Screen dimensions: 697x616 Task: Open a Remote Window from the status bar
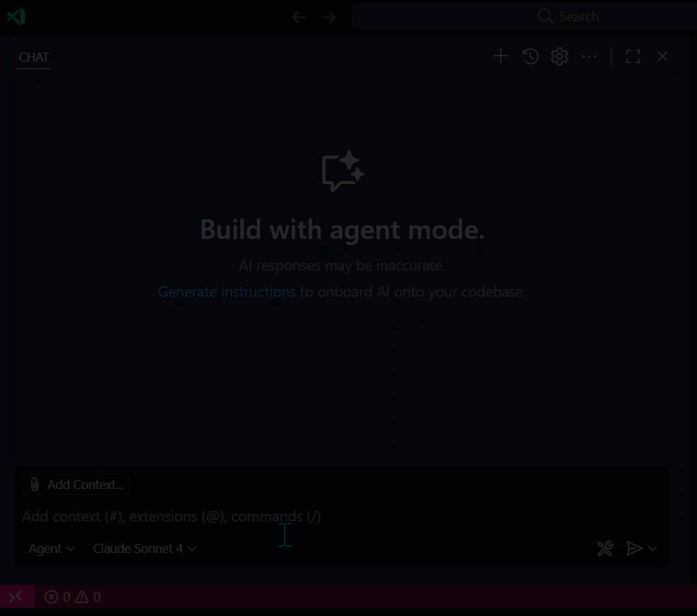tap(15, 596)
